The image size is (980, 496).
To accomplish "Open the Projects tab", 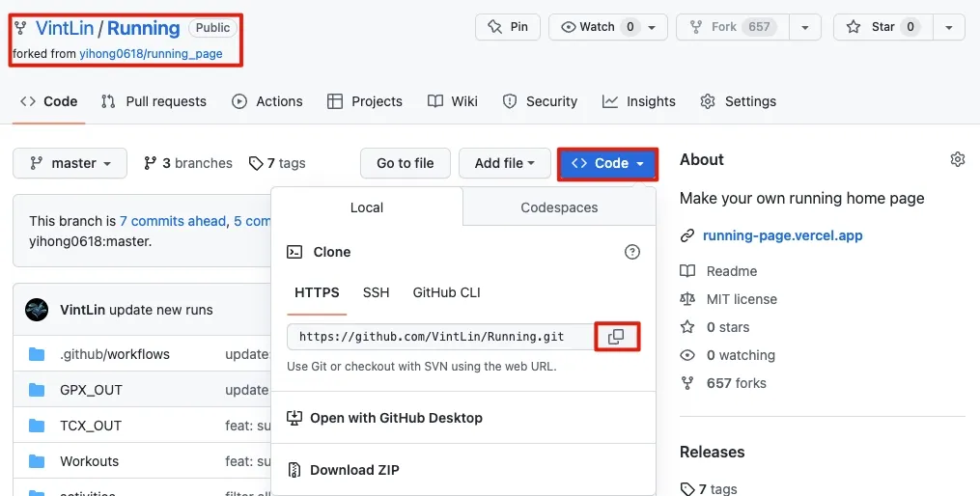I will 365,101.
